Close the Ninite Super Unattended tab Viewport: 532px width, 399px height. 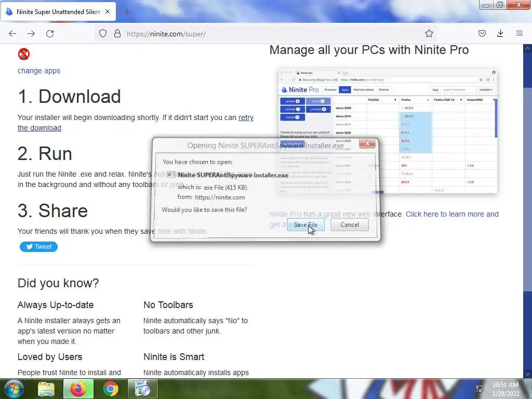click(x=108, y=11)
